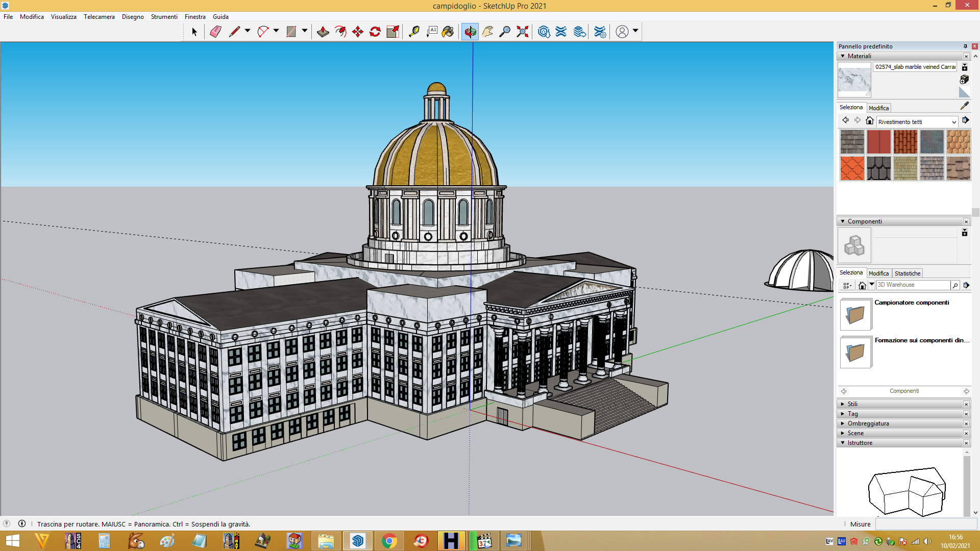
Task: Select the Rotate tool
Action: (x=375, y=32)
